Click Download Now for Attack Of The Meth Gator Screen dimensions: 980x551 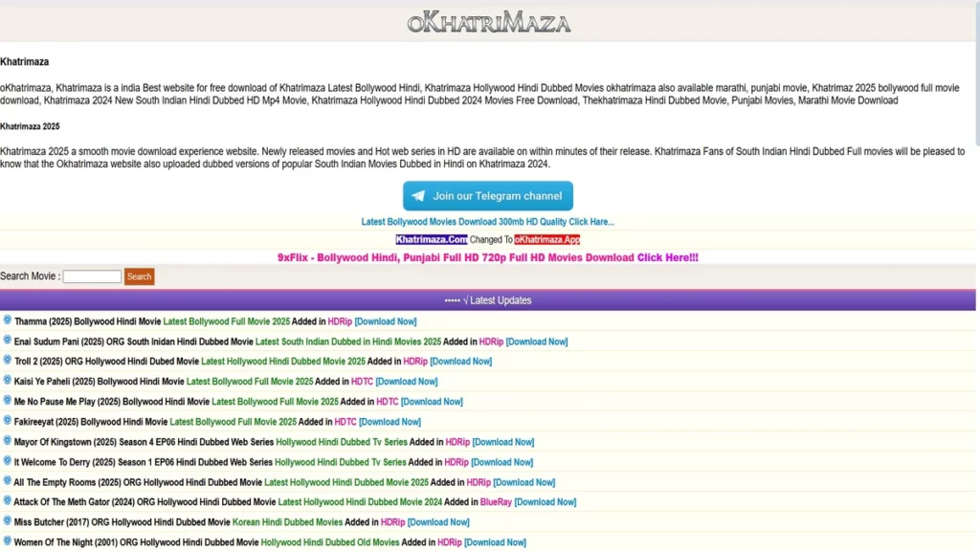click(x=546, y=501)
